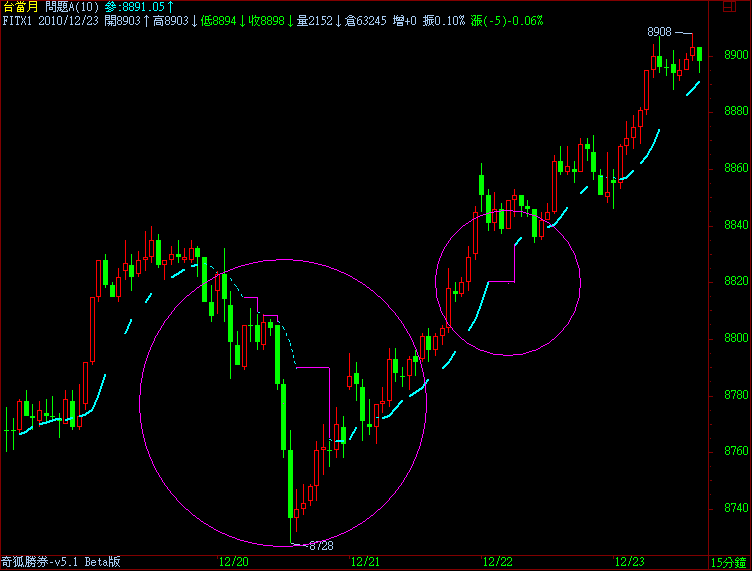This screenshot has height=571, width=752.
Task: Click the 2010/12/23 date readout
Action: (69, 21)
